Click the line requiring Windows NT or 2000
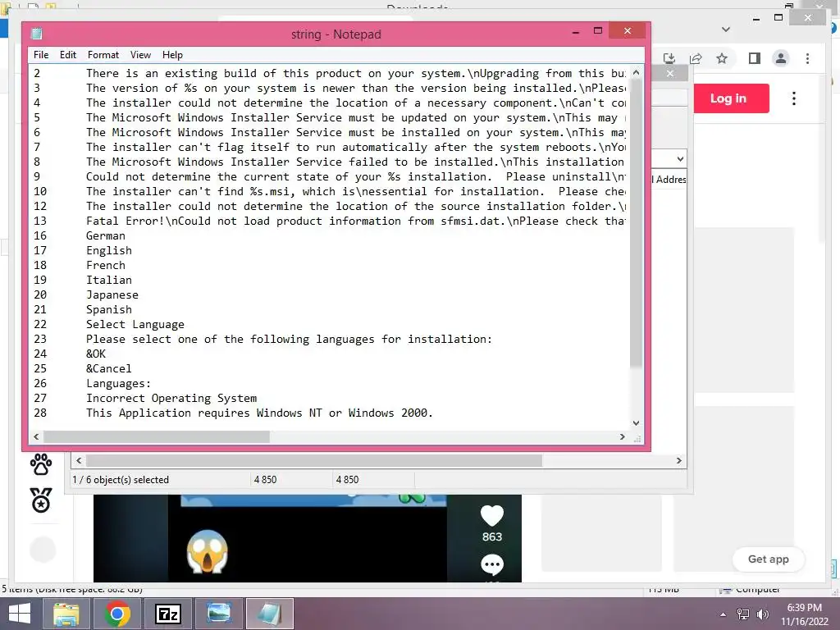 click(x=259, y=413)
